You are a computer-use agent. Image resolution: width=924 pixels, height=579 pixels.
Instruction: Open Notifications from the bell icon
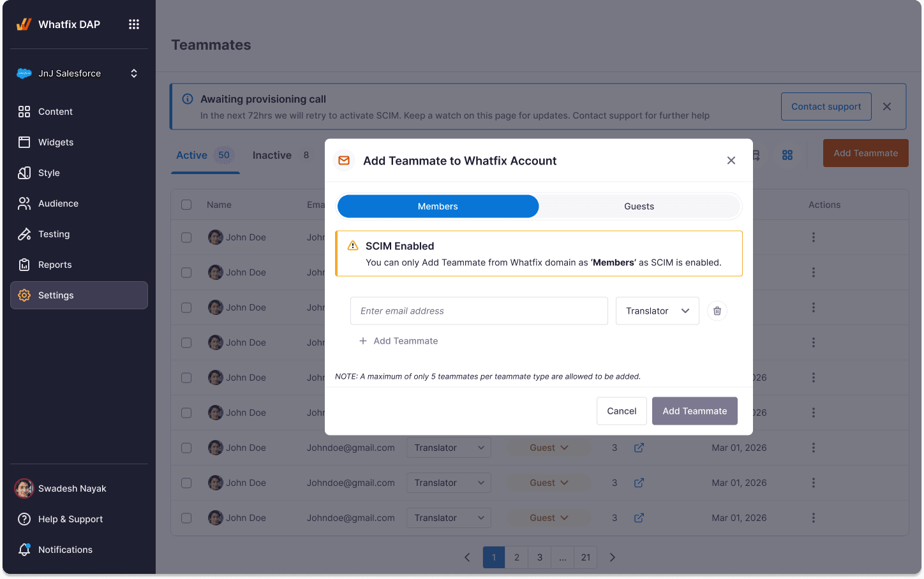pyautogui.click(x=24, y=550)
